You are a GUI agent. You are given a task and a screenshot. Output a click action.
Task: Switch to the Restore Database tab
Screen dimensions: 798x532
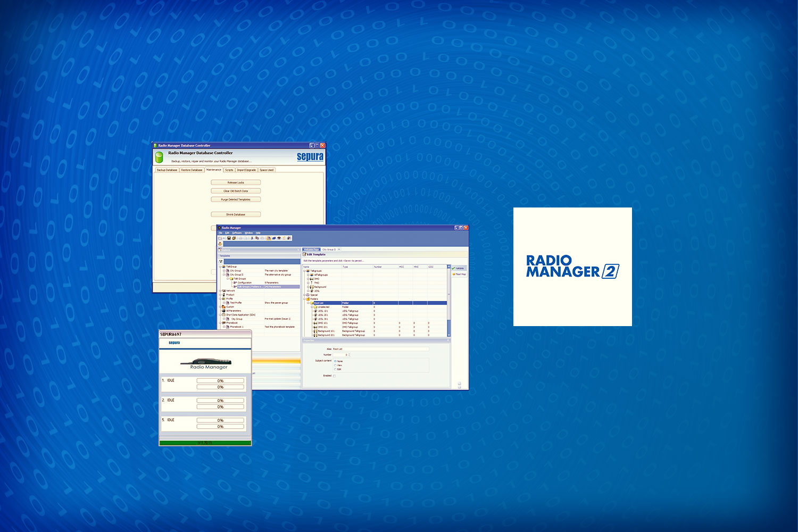point(192,170)
